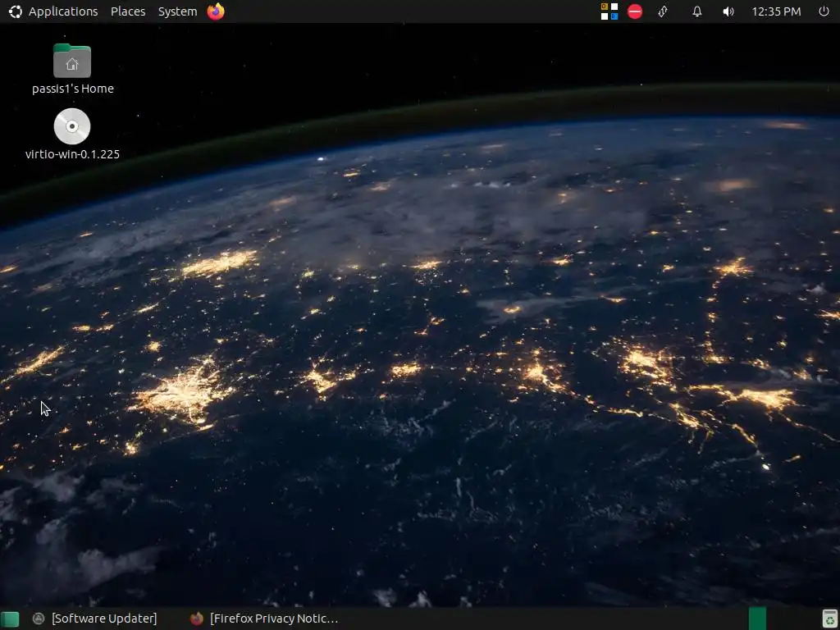The height and width of the screenshot is (630, 840).
Task: Restore the Software Updater window
Action: tap(95, 619)
